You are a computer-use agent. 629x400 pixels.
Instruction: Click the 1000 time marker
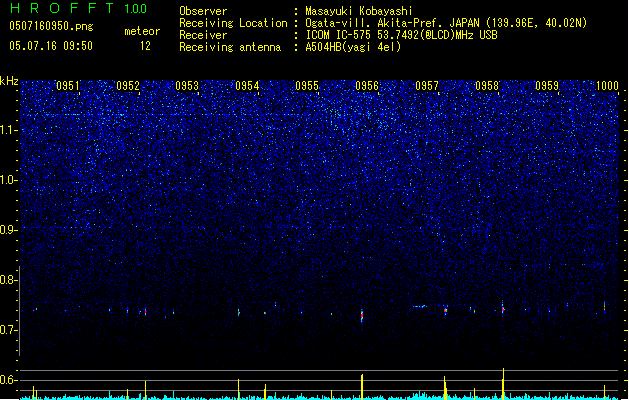point(607,86)
